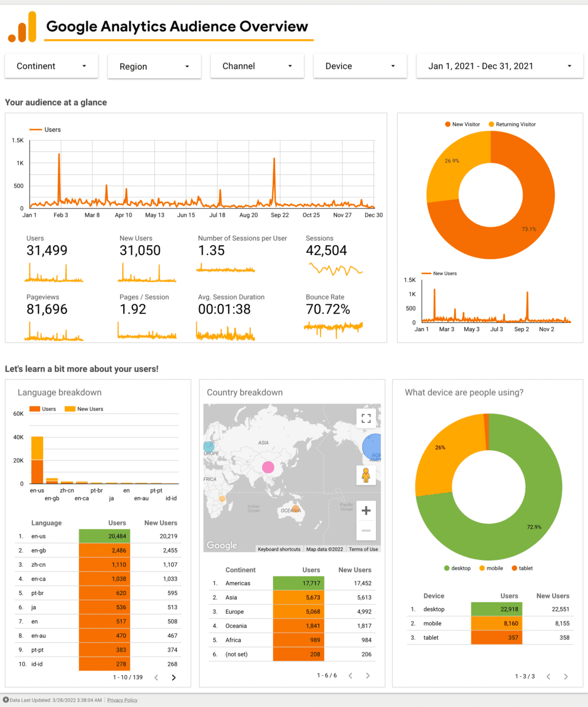Click the Street View pegman icon
The width and height of the screenshot is (588, 707).
pyautogui.click(x=366, y=475)
